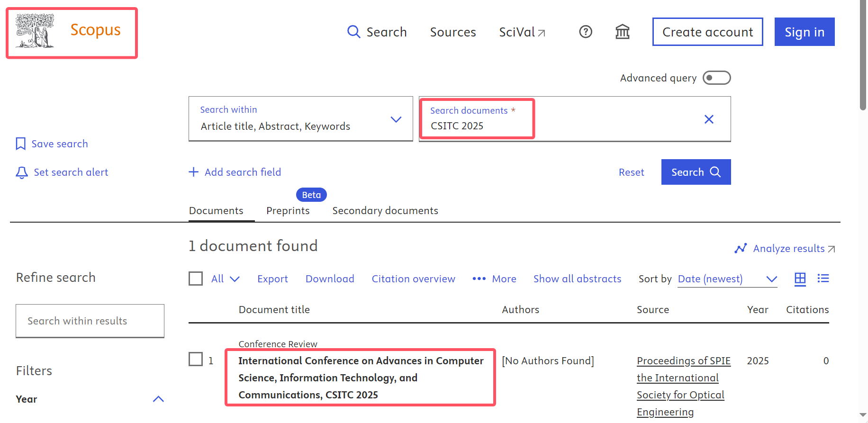Open the Search within dropdown
868x423 pixels.
pyautogui.click(x=301, y=119)
